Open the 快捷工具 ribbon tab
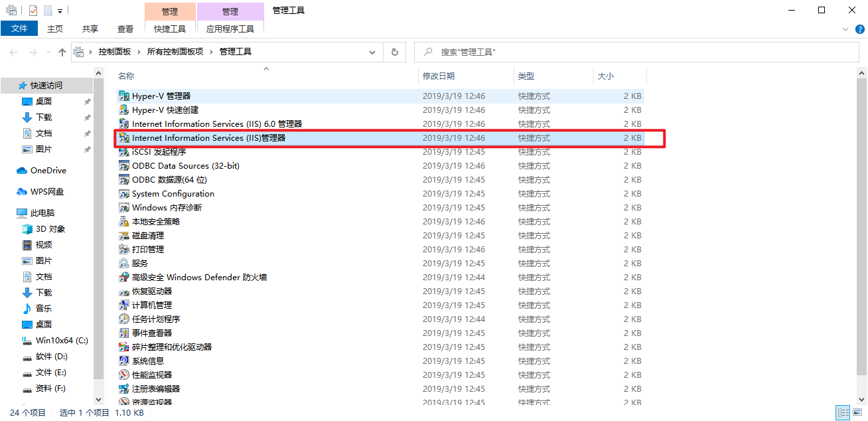This screenshot has width=868, height=421. click(x=170, y=29)
